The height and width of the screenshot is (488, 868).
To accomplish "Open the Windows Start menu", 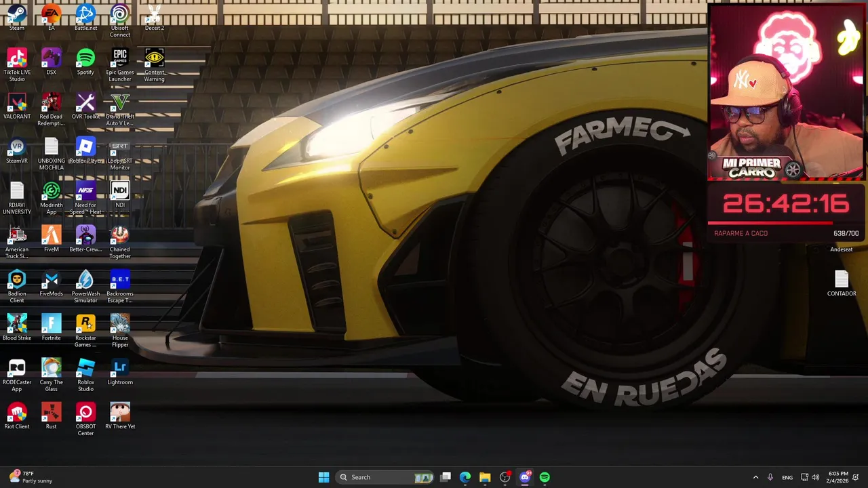I will coord(323,477).
